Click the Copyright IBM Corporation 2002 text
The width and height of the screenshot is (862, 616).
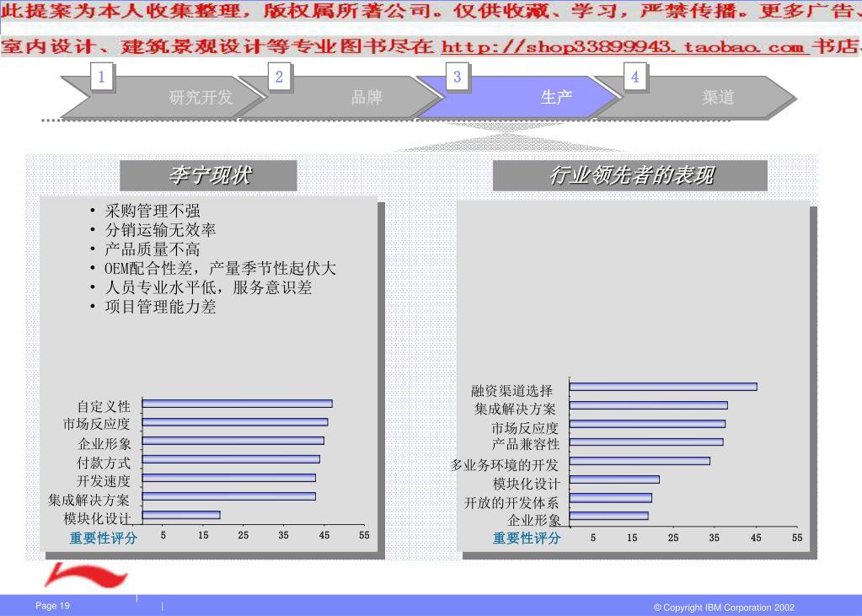(x=724, y=608)
